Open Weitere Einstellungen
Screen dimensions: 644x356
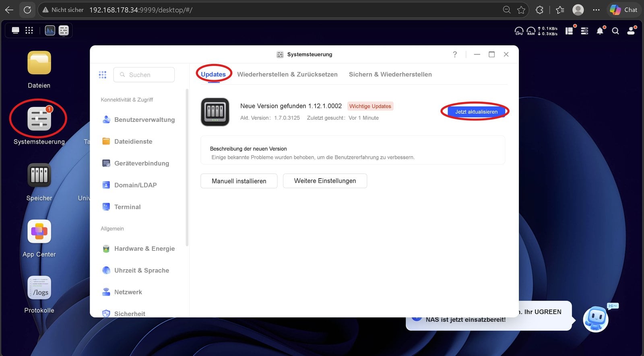pos(325,181)
